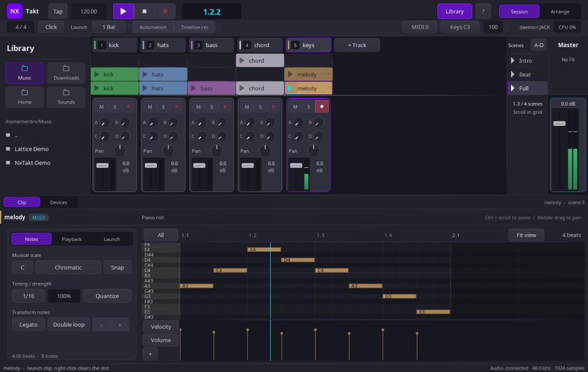
Task: Select the Clip tab
Action: (22, 202)
